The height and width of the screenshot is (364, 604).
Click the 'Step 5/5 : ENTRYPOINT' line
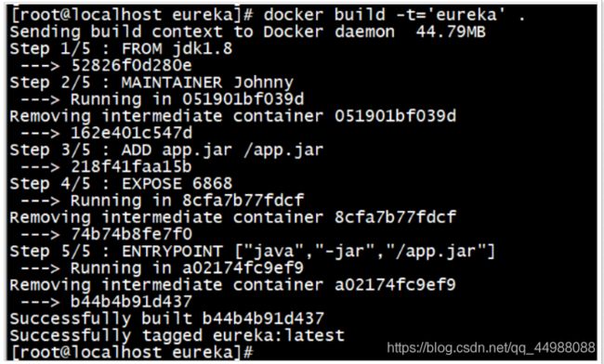(253, 252)
